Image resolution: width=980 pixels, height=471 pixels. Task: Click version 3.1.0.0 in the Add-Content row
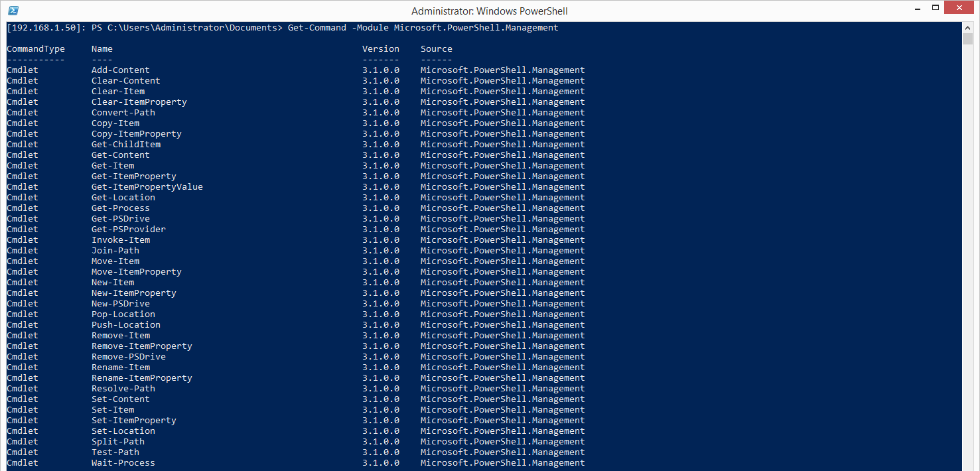[381, 70]
